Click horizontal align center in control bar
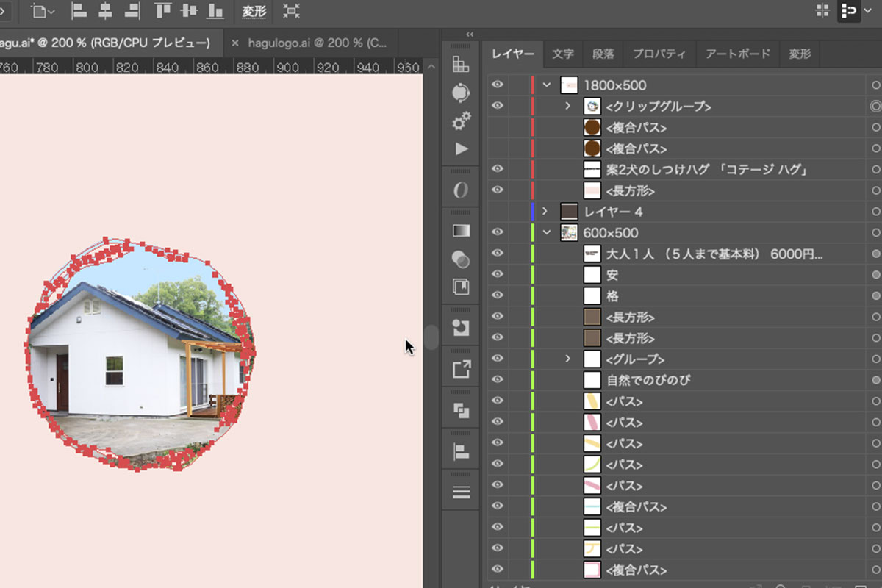The width and height of the screenshot is (882, 588). (x=106, y=11)
